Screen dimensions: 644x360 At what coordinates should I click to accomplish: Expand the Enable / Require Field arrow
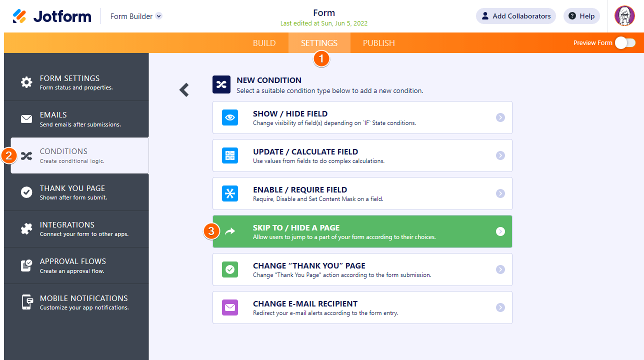[x=500, y=193]
